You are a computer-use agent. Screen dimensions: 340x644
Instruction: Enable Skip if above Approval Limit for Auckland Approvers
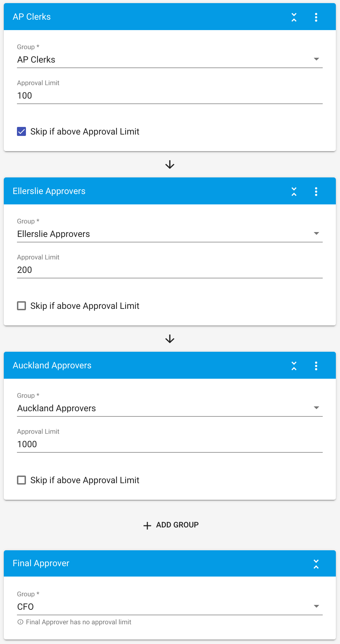(x=21, y=480)
